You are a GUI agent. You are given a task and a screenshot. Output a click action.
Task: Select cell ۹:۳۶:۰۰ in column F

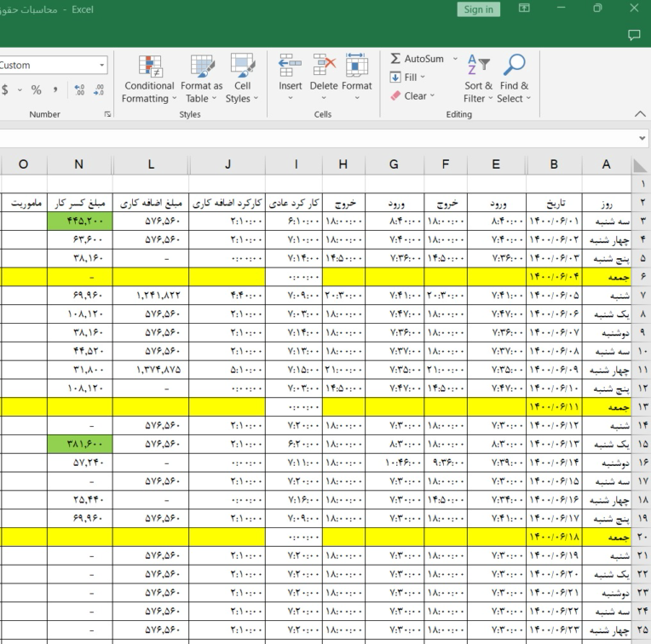[x=446, y=463]
